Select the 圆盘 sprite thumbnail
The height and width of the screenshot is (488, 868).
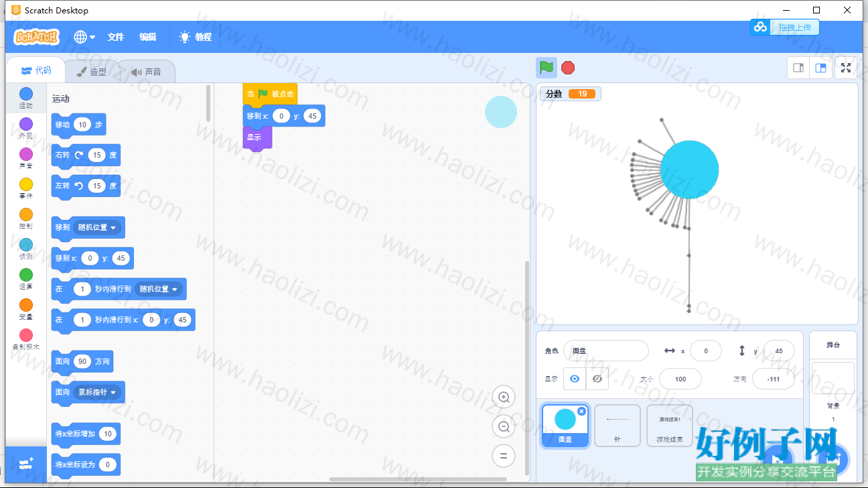pos(565,426)
